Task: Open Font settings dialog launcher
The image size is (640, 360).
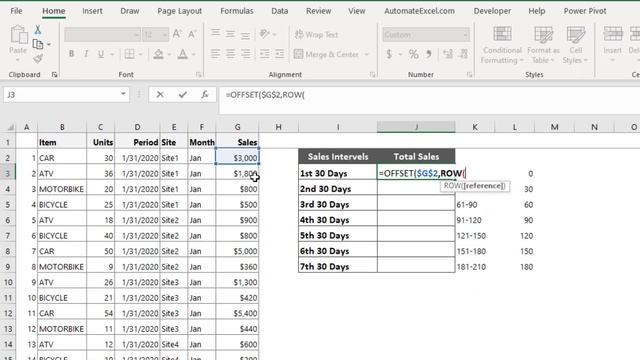Action: (198, 75)
